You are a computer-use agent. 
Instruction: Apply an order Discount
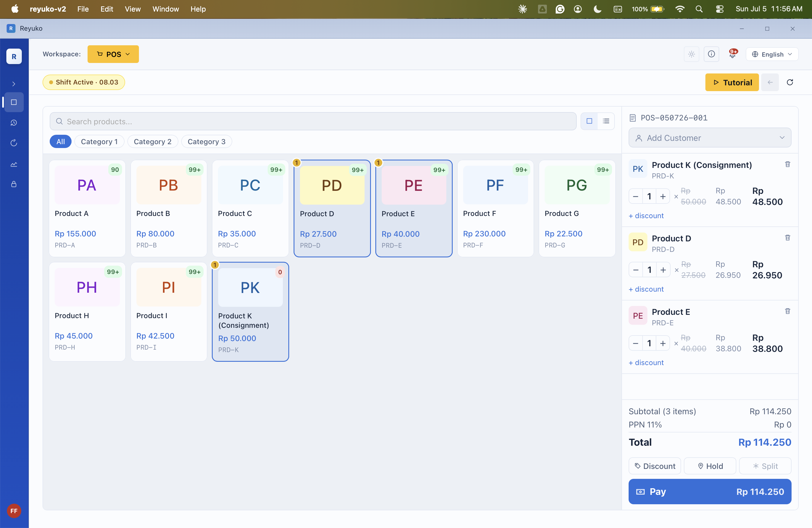click(655, 466)
